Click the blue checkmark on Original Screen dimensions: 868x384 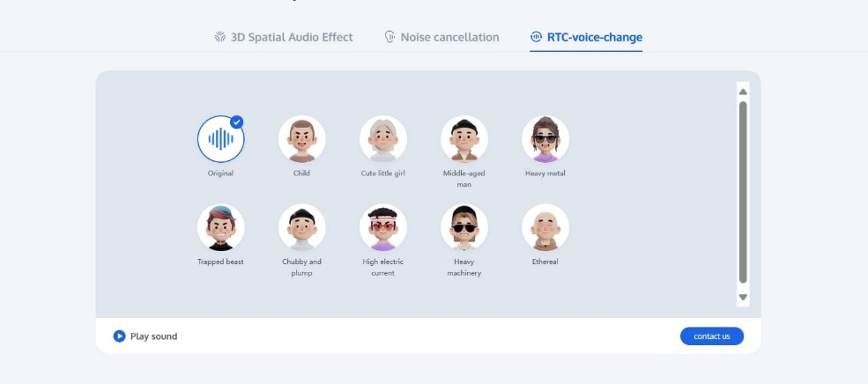pyautogui.click(x=237, y=122)
